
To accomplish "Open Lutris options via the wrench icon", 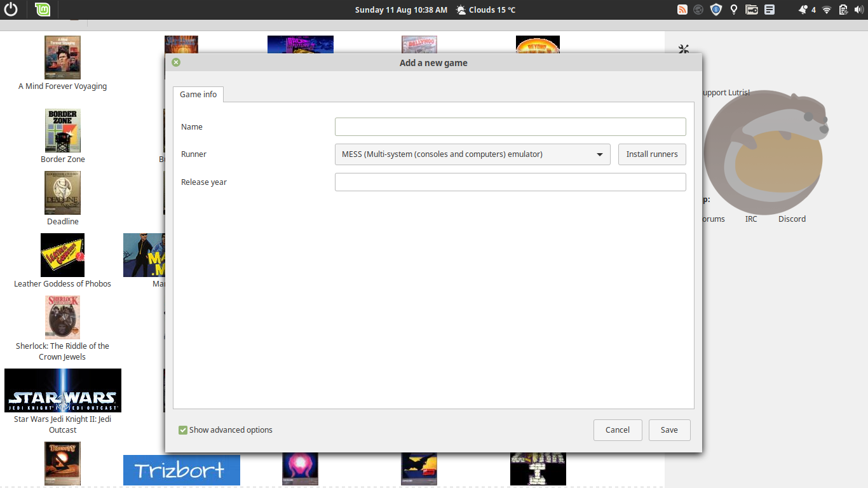I will click(683, 49).
